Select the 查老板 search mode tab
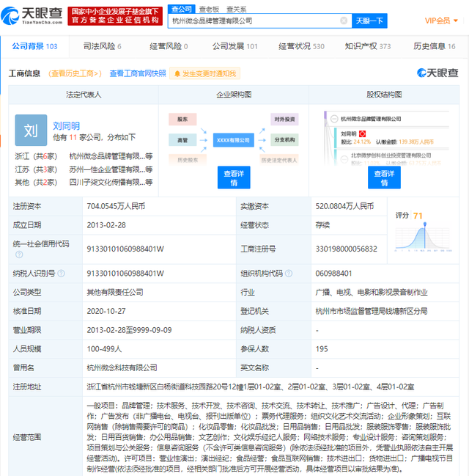Screen dimensions: 469x476 coord(209,10)
